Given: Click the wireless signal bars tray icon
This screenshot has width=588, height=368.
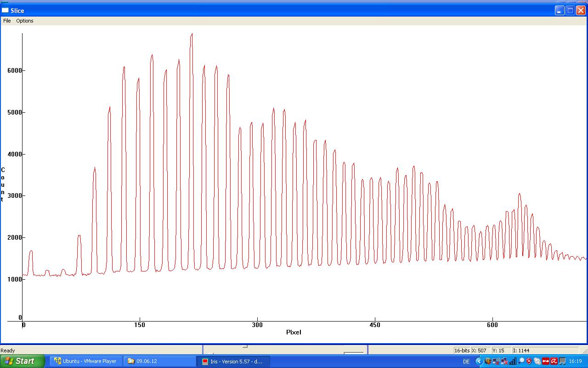Looking at the screenshot, I should click(513, 362).
